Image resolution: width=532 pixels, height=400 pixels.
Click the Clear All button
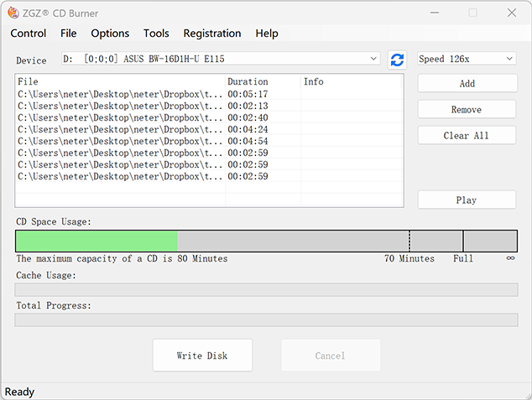pos(467,135)
